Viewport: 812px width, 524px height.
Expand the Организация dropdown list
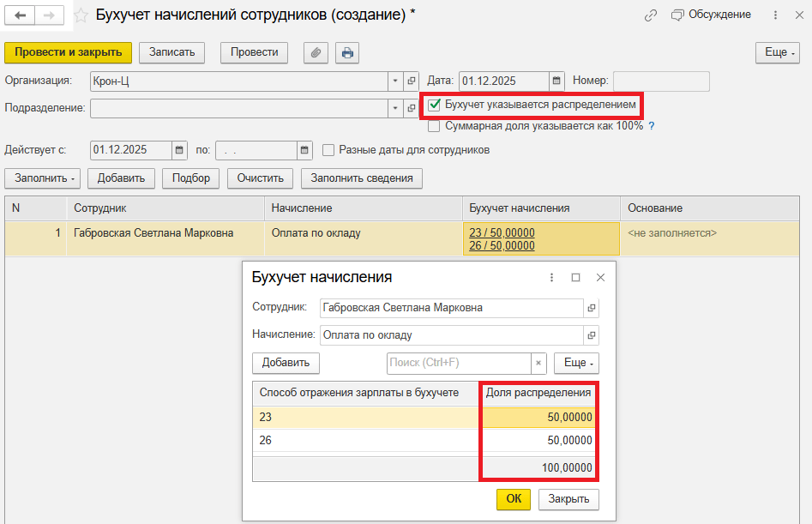395,81
